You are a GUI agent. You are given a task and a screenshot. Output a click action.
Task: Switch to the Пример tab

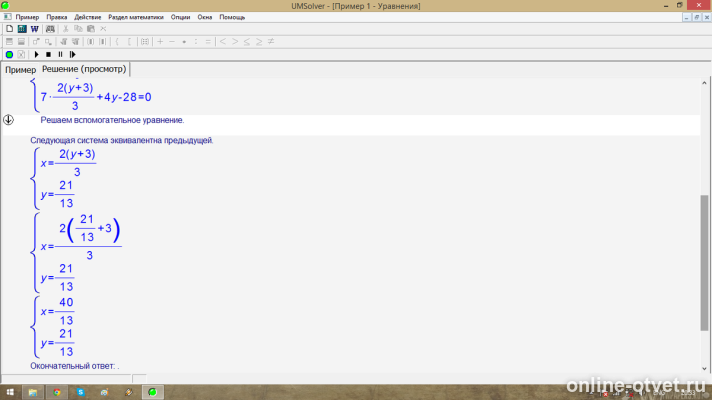(20, 69)
